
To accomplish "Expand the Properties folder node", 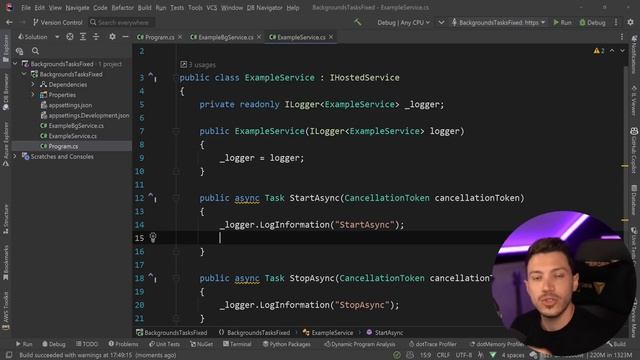I will pyautogui.click(x=33, y=95).
